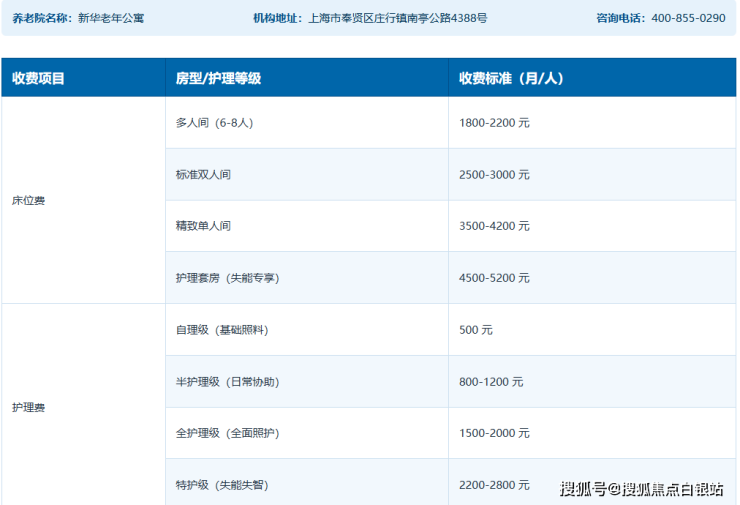740x505 pixels.
Task: Click the nursing home name 新华老年公寓
Action: [111, 18]
